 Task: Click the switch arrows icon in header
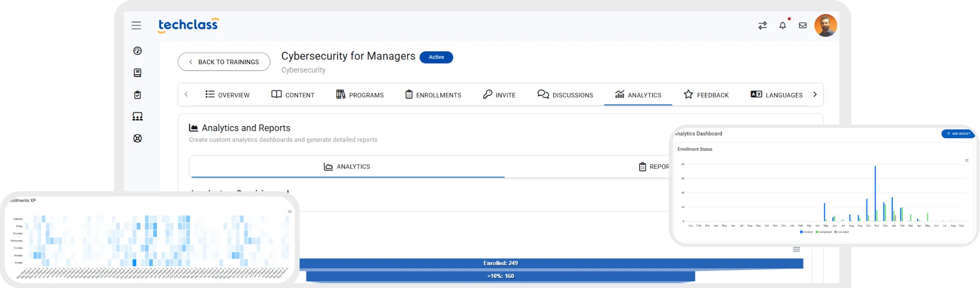pyautogui.click(x=763, y=25)
